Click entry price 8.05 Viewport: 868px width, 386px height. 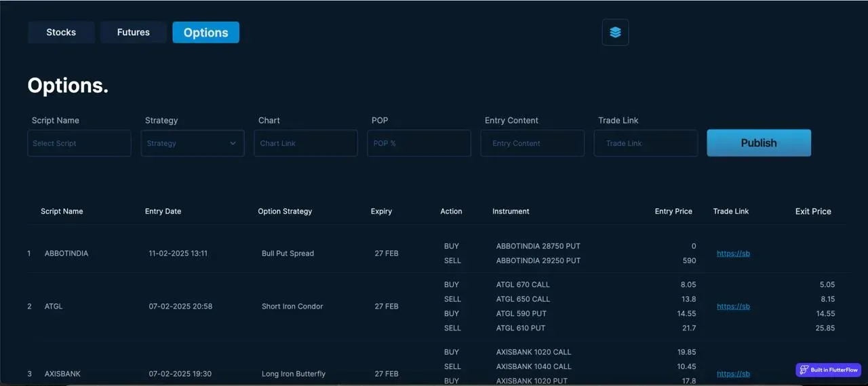(x=688, y=284)
